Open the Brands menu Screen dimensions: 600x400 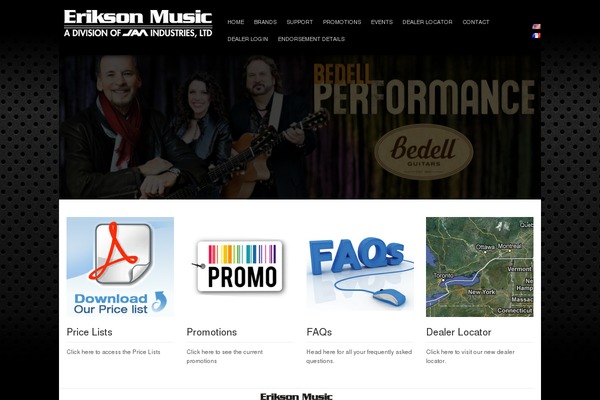coord(265,22)
